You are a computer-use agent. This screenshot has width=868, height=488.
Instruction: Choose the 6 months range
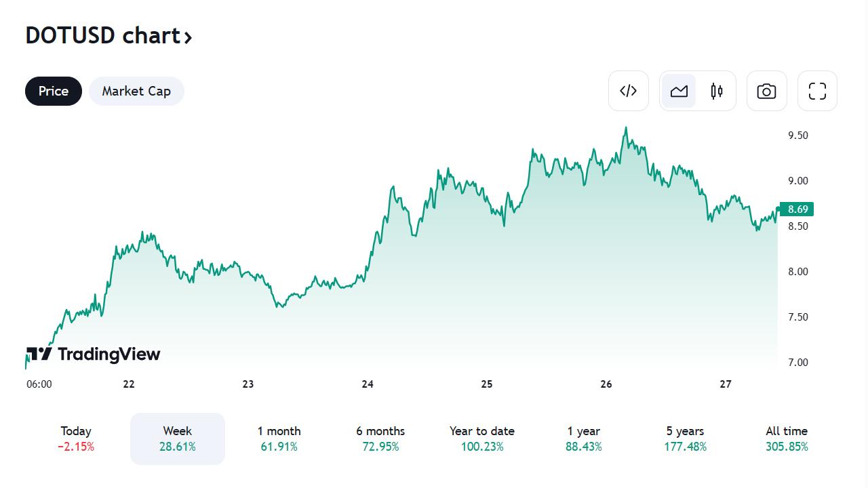(380, 439)
